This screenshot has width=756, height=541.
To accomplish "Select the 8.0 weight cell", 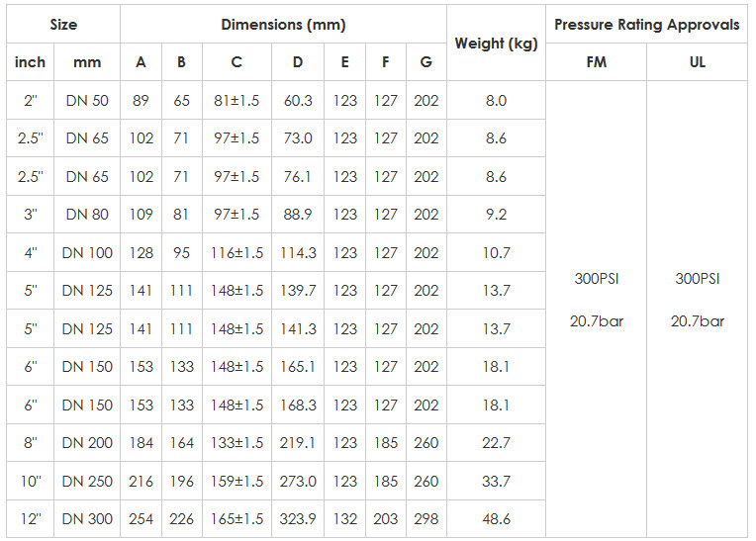I will 496,100.
